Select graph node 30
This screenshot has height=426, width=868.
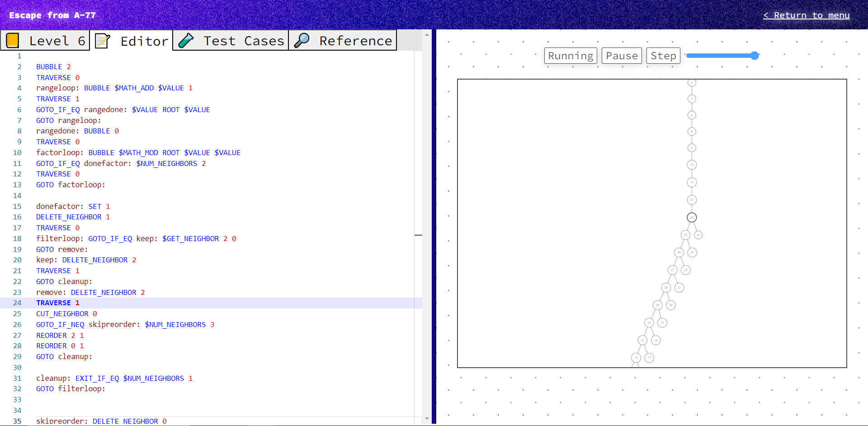click(x=649, y=323)
